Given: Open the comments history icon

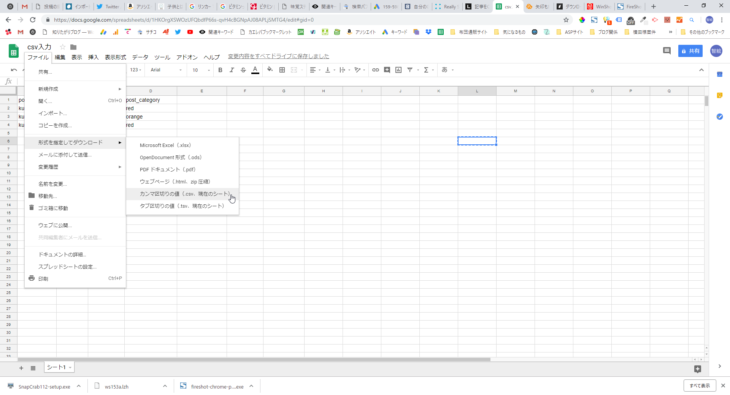Looking at the screenshot, I should (667, 51).
